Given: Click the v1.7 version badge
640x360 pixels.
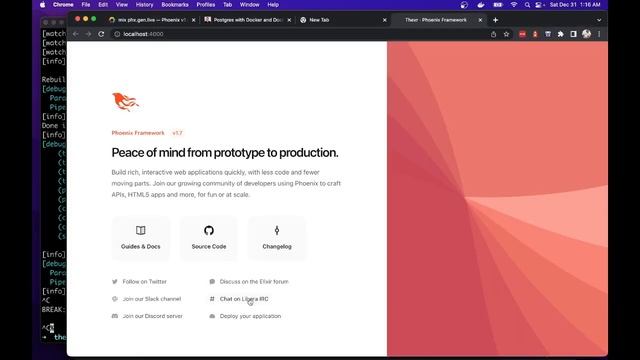Looking at the screenshot, I should [177, 133].
